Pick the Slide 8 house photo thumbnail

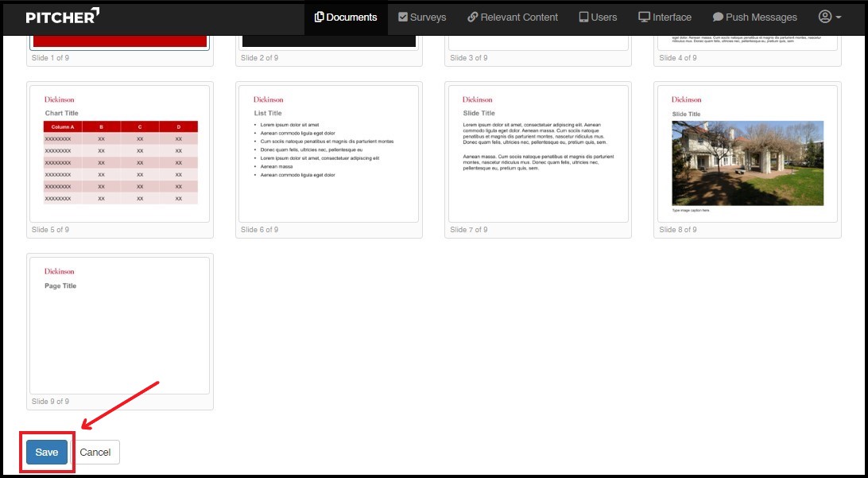747,154
